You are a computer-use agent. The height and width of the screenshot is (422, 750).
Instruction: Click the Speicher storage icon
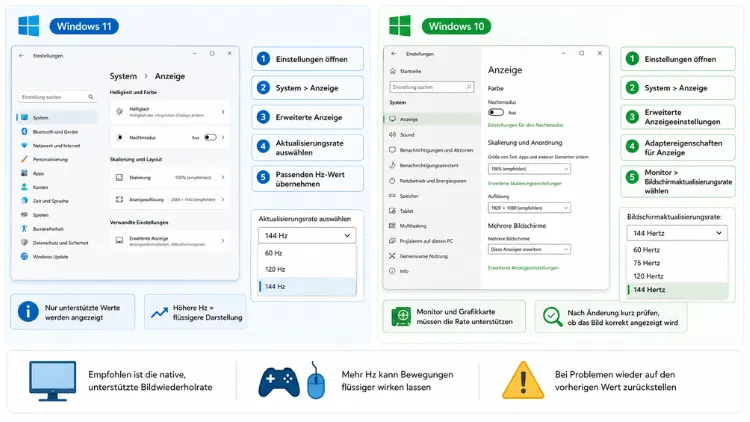coord(392,196)
